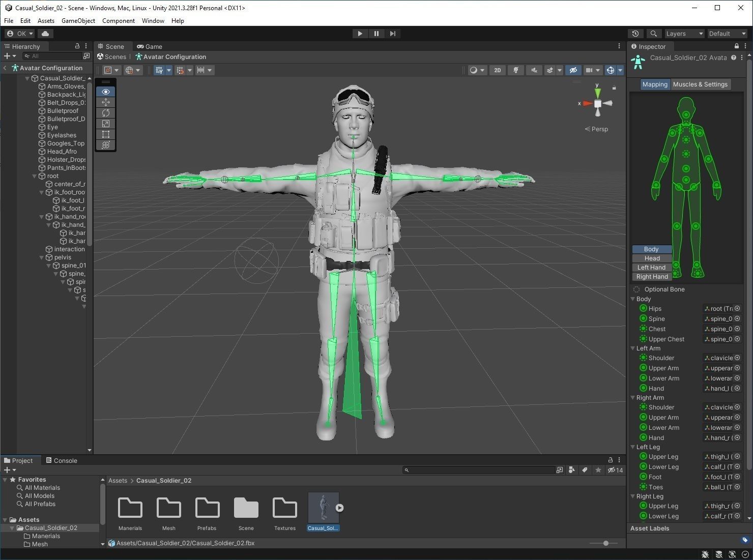
Task: Switch to Muscles & Settings tab
Action: (700, 84)
